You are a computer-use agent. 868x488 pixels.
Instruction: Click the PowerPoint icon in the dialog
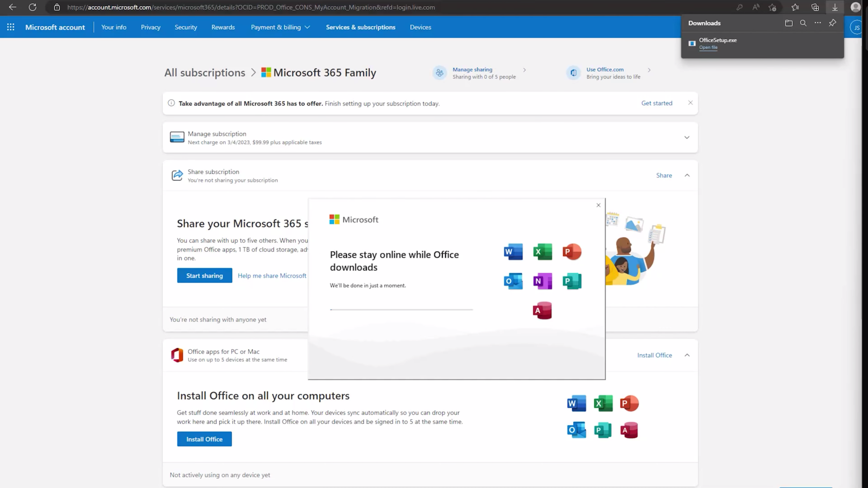tap(572, 252)
